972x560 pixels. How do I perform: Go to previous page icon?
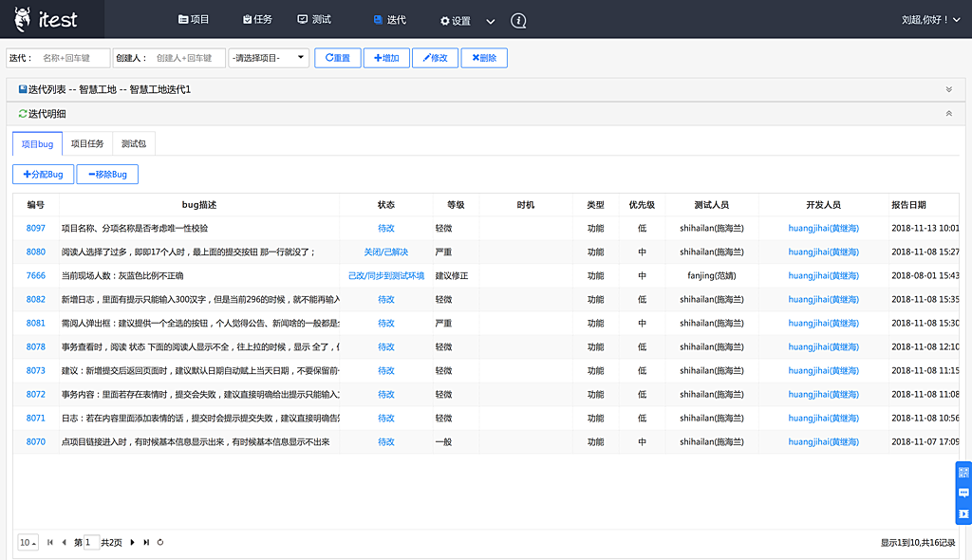[x=64, y=542]
